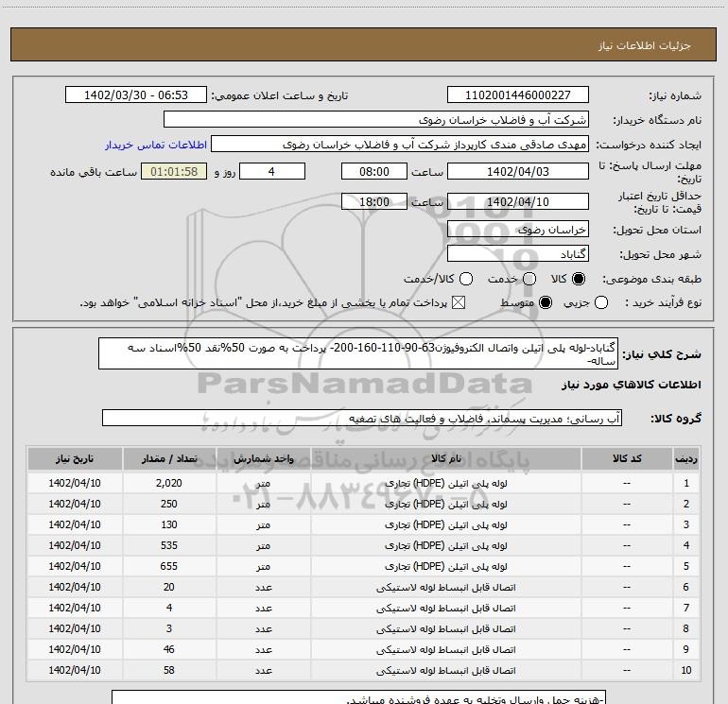Click the need number field 1102001446000227

click(518, 94)
